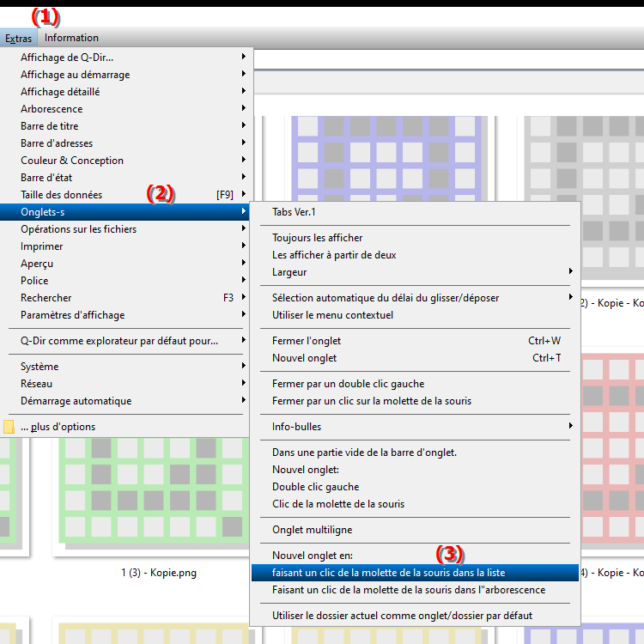The image size is (644, 644).
Task: Toggle Clic de la molette de la souris
Action: coord(416,504)
